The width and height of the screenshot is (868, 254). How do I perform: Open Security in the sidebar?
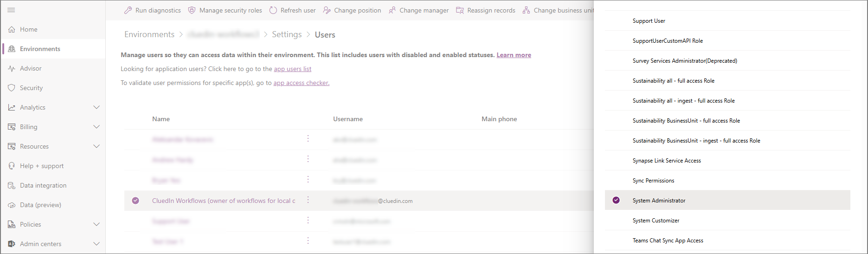click(x=53, y=88)
